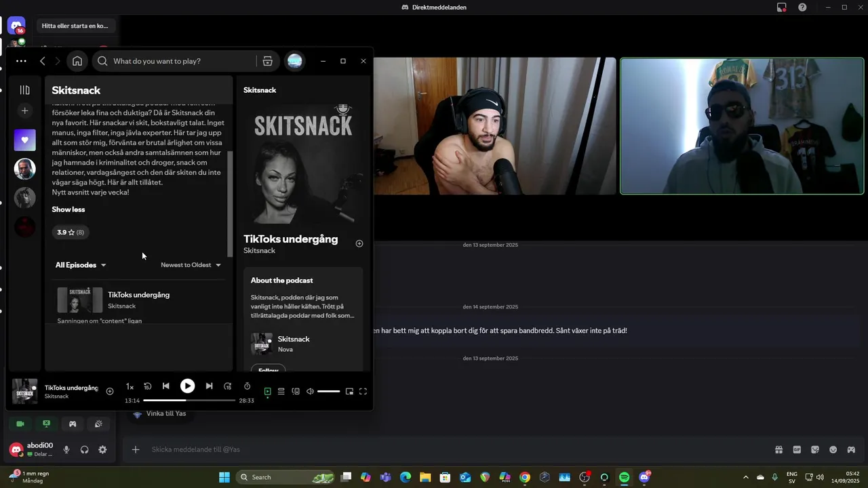The height and width of the screenshot is (488, 868).
Task: Open the play queue
Action: point(281,391)
